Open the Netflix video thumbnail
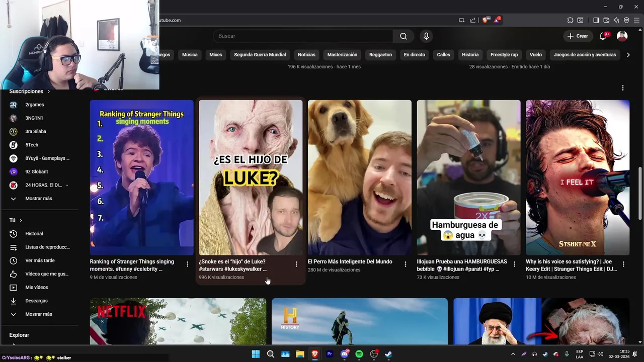The height and width of the screenshot is (362, 644). point(178,321)
